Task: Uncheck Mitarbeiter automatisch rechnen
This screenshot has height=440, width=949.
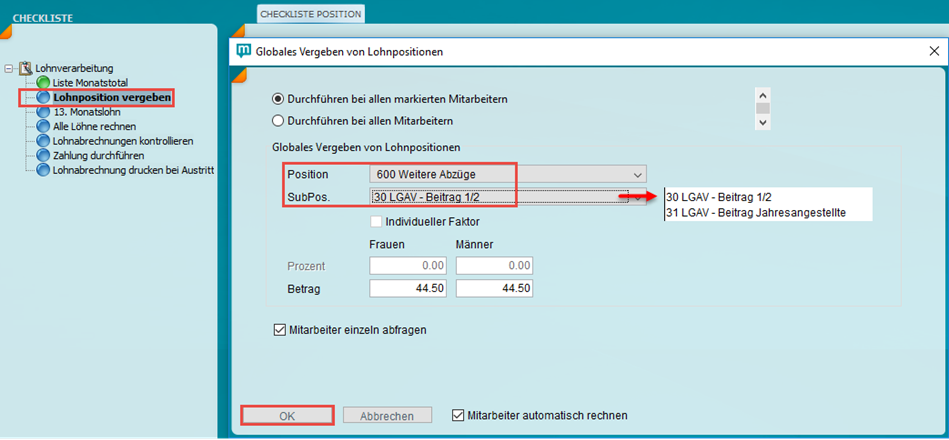Action: [x=458, y=415]
